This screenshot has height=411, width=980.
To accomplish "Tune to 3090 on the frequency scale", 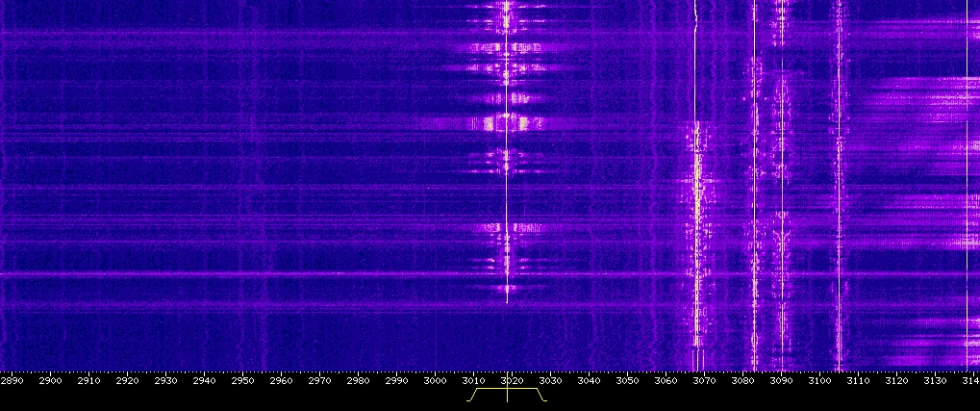I will 781,380.
